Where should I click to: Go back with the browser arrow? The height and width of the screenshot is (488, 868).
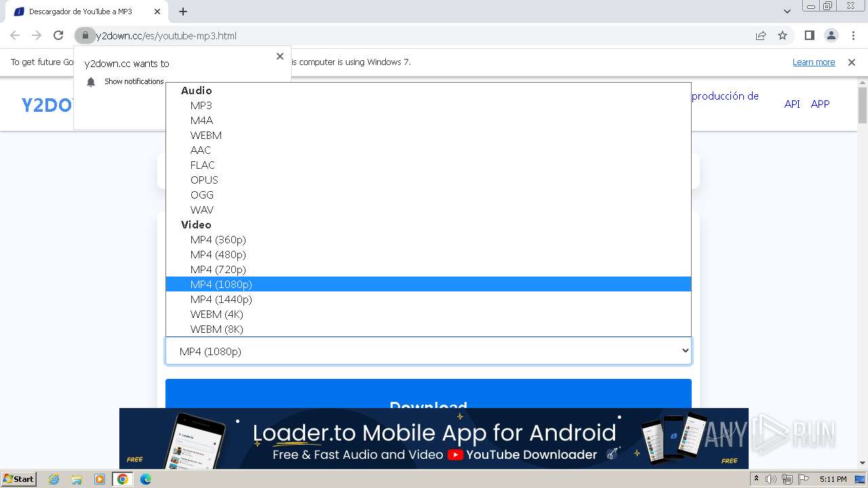[x=15, y=36]
